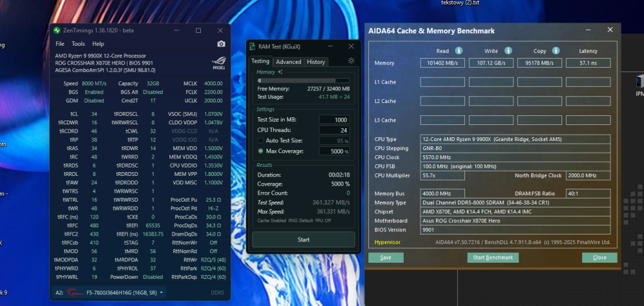
Task: Select the Auto Test Size radio button
Action: point(260,140)
